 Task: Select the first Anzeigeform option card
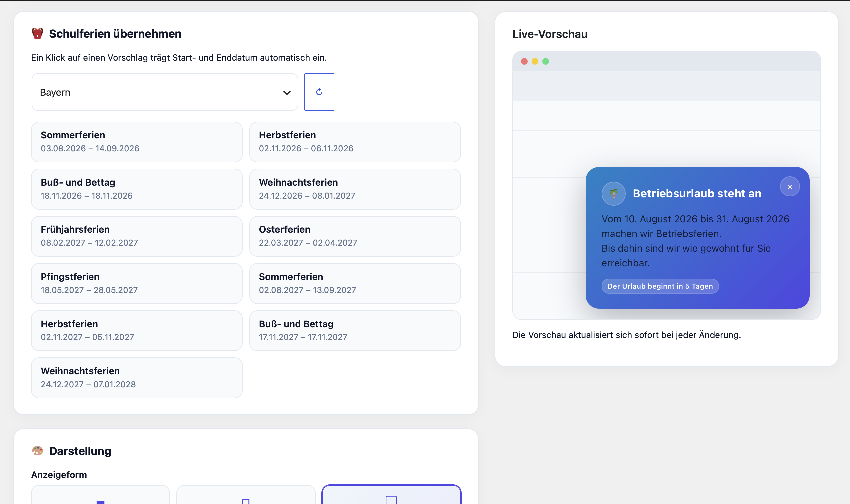101,494
